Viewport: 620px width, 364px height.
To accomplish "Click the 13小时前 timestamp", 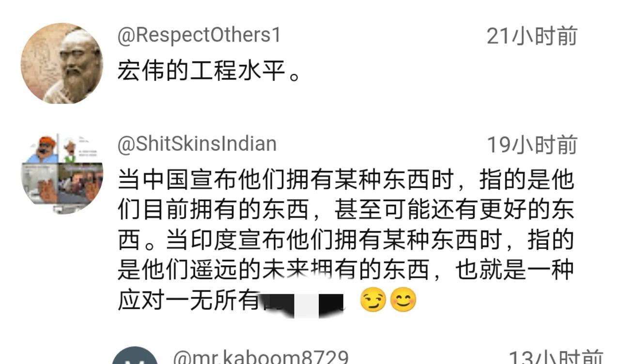I will 556,357.
